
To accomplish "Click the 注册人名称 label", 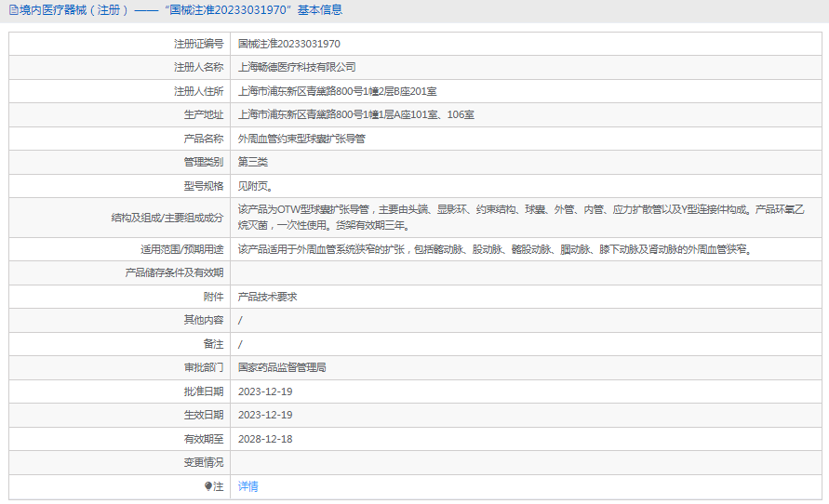I will [199, 67].
